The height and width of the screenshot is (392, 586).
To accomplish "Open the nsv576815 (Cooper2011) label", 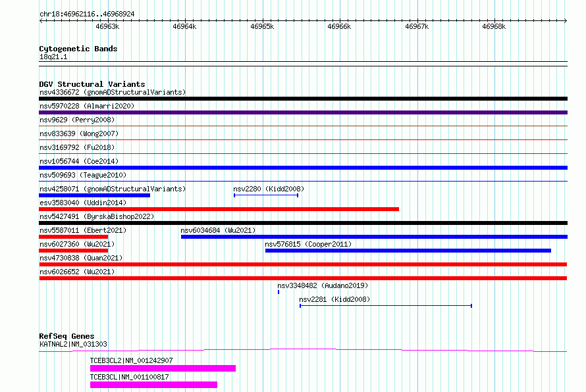I will pyautogui.click(x=308, y=244).
